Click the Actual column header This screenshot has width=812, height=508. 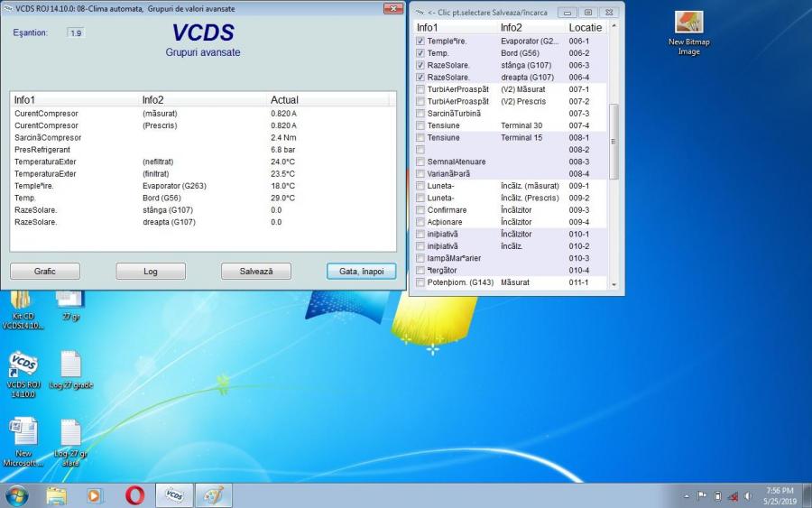(284, 99)
